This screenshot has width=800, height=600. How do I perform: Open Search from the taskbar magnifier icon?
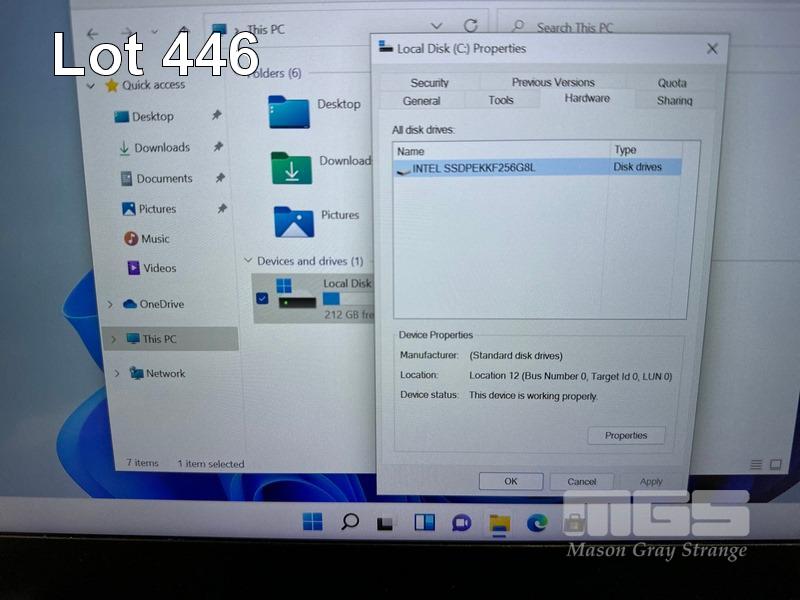pyautogui.click(x=349, y=522)
